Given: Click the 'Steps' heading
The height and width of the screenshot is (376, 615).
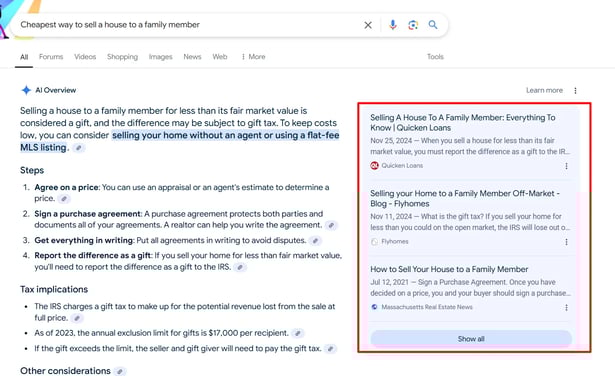Looking at the screenshot, I should click(x=32, y=171).
